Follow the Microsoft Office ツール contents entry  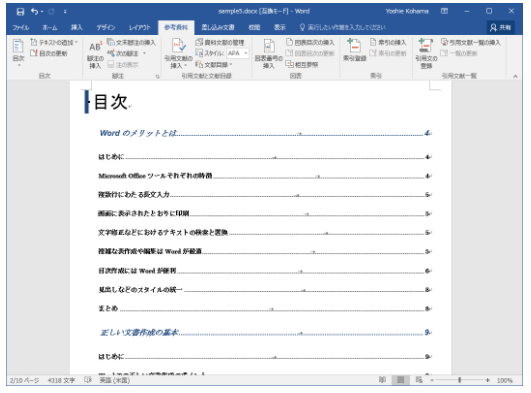click(x=265, y=175)
